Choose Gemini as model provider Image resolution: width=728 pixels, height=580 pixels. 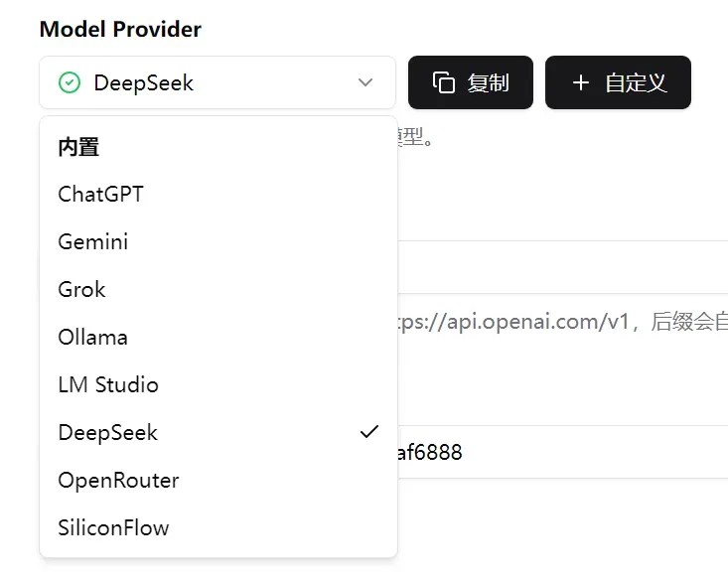pyautogui.click(x=218, y=241)
